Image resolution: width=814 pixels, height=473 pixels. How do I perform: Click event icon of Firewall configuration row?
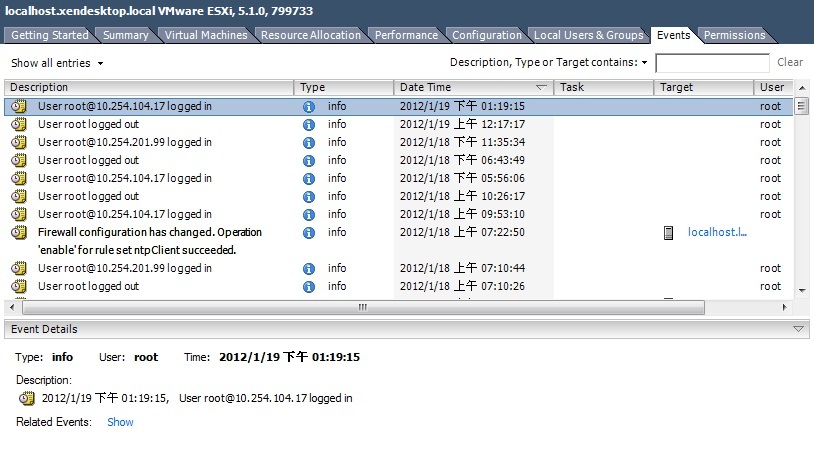(x=19, y=233)
